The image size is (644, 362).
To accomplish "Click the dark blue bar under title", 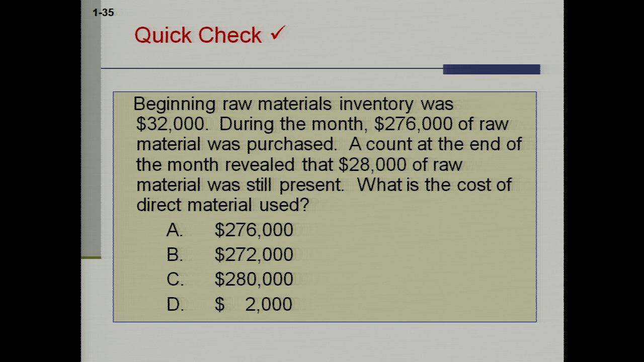I will (x=491, y=69).
